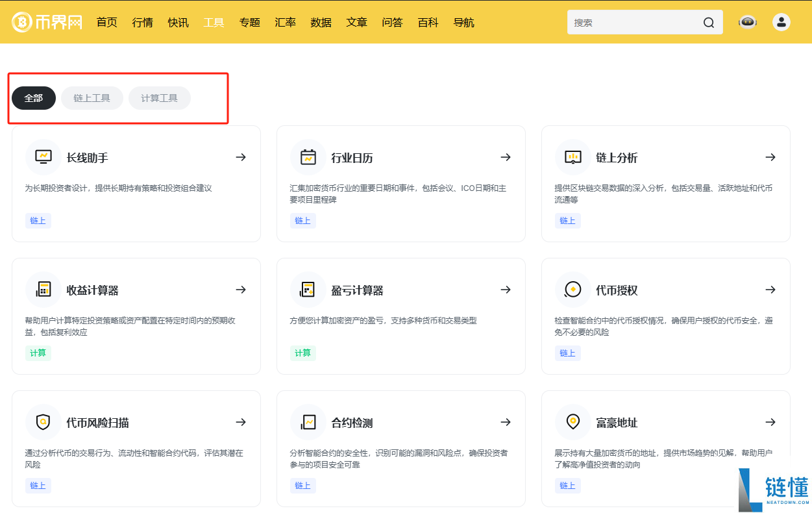Image resolution: width=812 pixels, height=513 pixels.
Task: Click the arrow on 合约检测 card
Action: (x=506, y=422)
